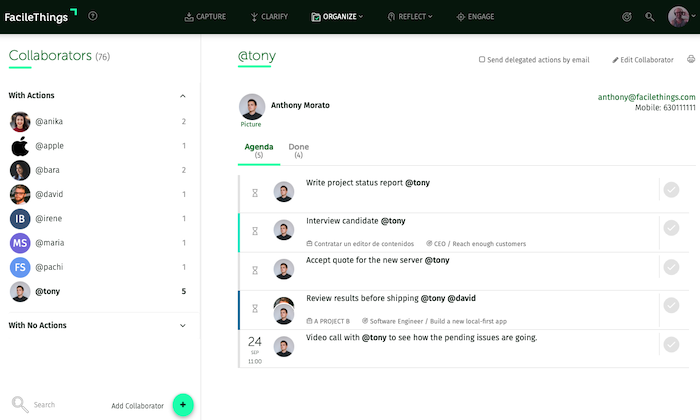700x420 pixels.
Task: Mark Interview candidate as done
Action: [671, 228]
